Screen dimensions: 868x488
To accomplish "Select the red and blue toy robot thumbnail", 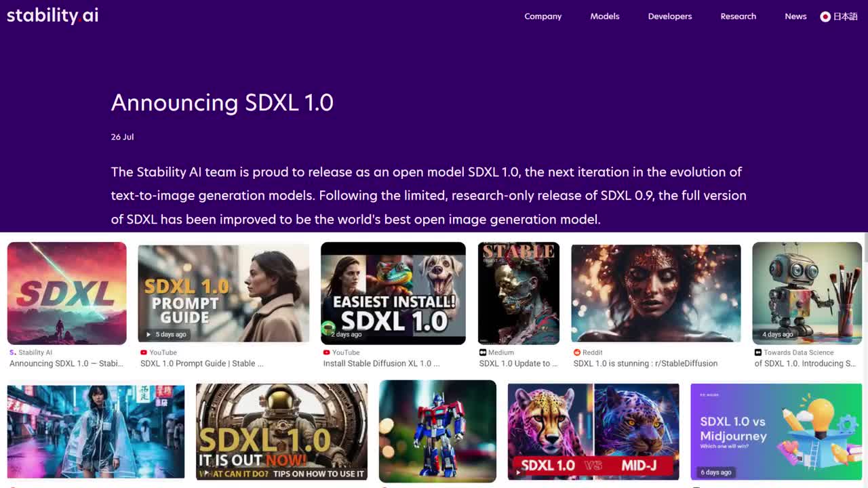I will pyautogui.click(x=437, y=431).
